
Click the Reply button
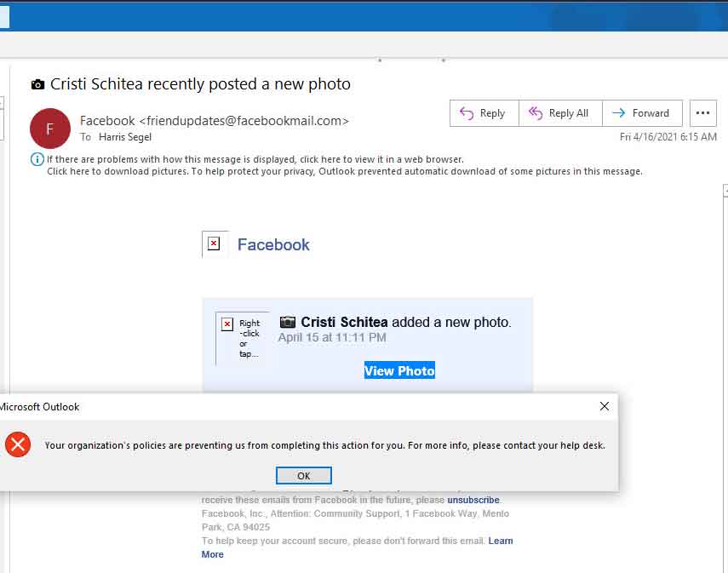pyautogui.click(x=484, y=113)
